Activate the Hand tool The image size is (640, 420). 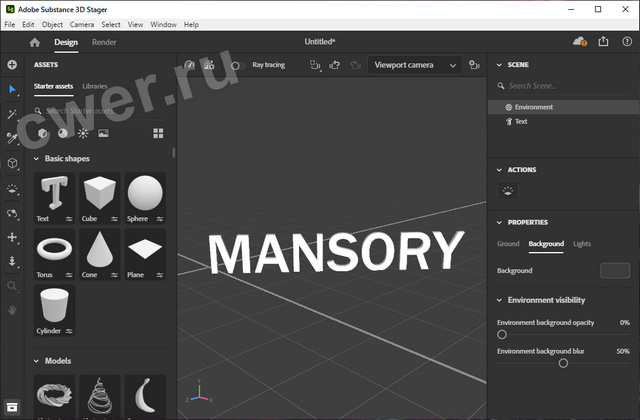12,310
